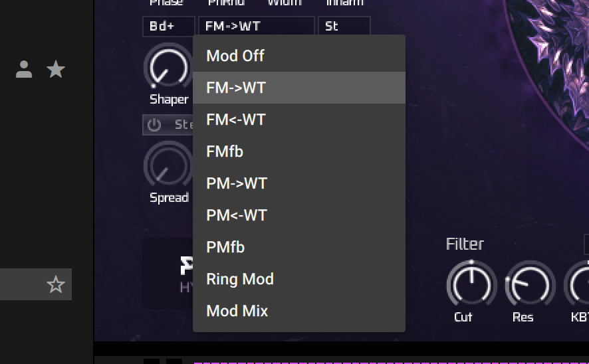Click the user profile icon
Viewport: 589px width, 364px height.
(x=24, y=70)
